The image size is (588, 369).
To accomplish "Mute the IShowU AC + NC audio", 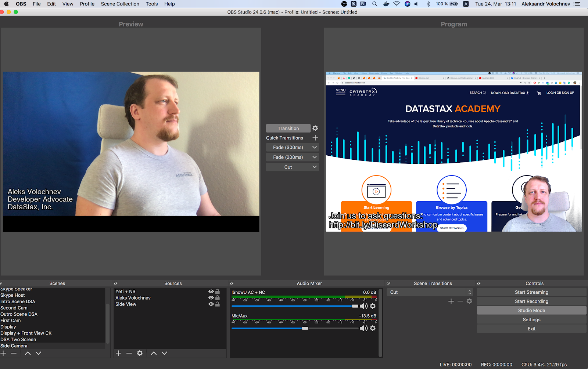I will pyautogui.click(x=363, y=306).
